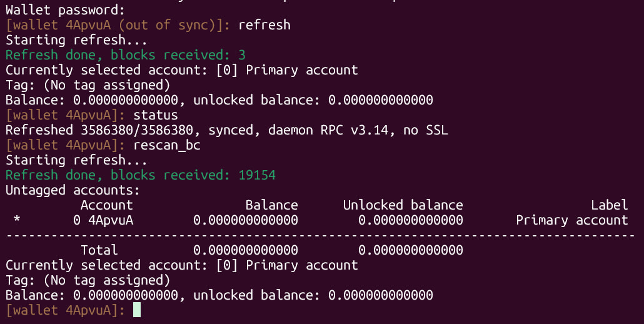Click the typed "status" command

[156, 115]
